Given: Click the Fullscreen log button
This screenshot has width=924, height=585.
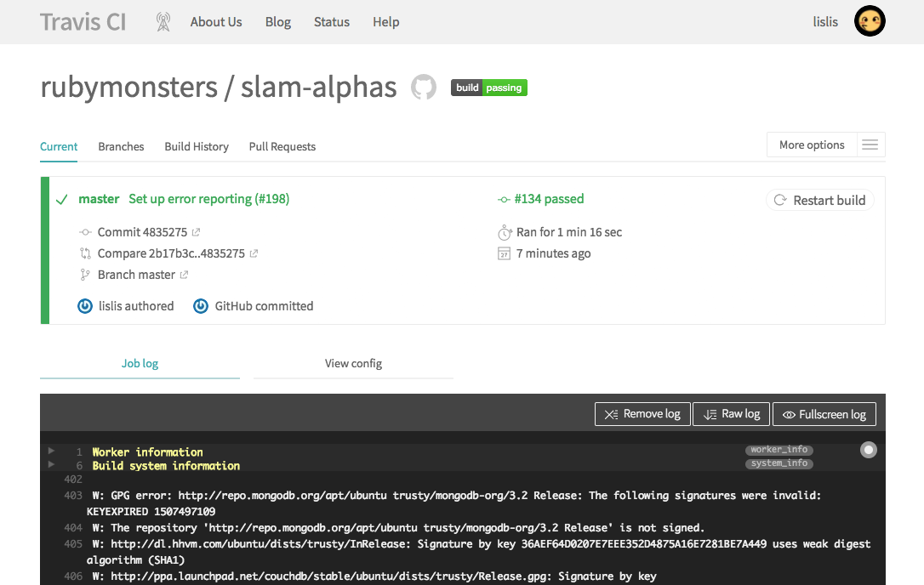Looking at the screenshot, I should click(x=824, y=414).
